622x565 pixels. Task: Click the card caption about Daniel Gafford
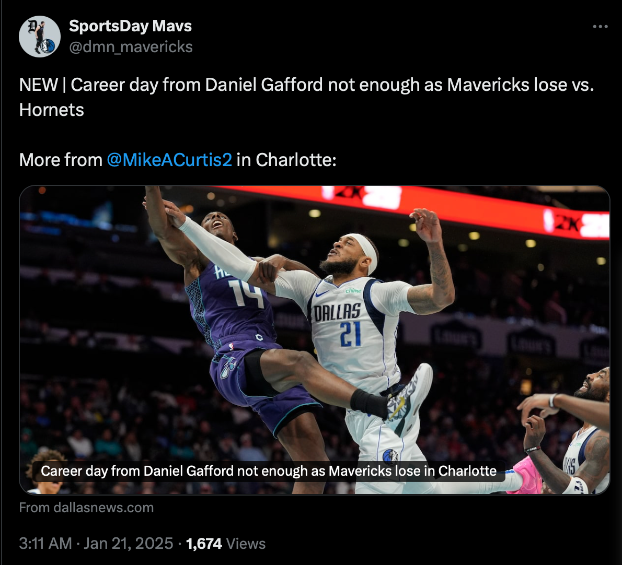coord(269,471)
